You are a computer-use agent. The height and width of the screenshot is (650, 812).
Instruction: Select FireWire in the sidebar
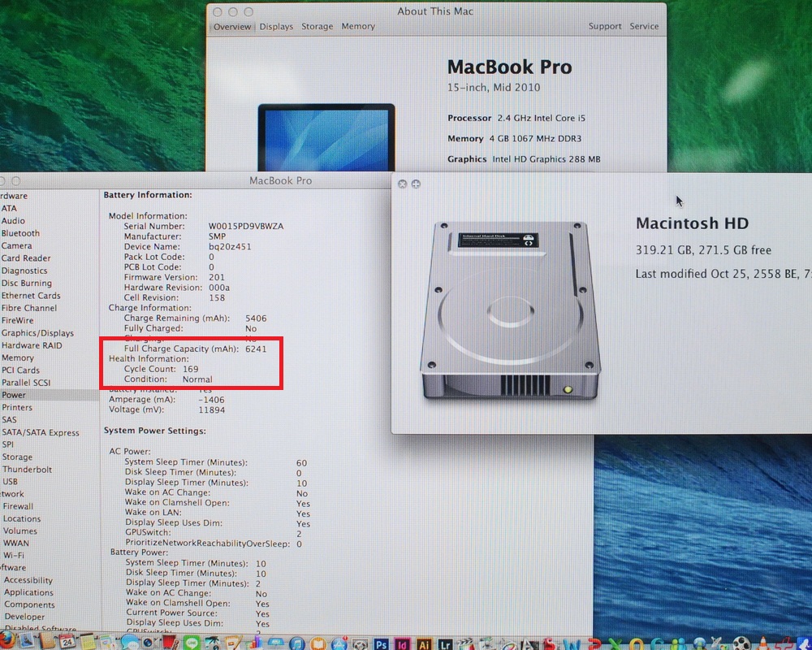18,320
